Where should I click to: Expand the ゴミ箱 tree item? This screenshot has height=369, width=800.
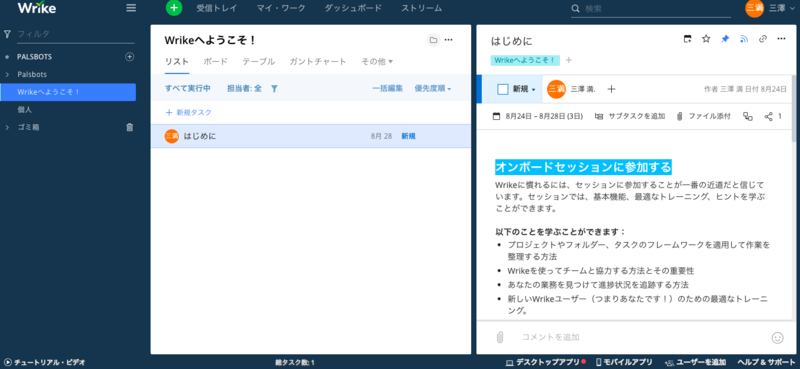[7, 127]
